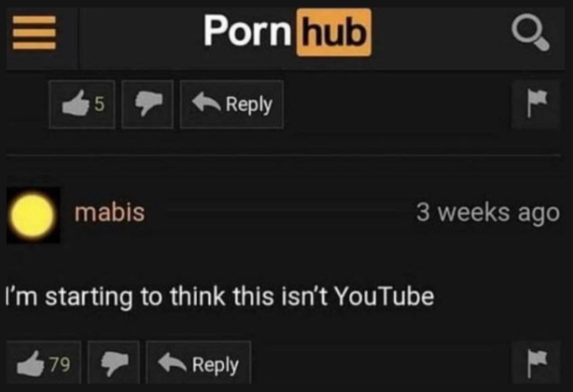Like mabis's comment with 79 likes
This screenshot has height=392, width=573.
(44, 363)
